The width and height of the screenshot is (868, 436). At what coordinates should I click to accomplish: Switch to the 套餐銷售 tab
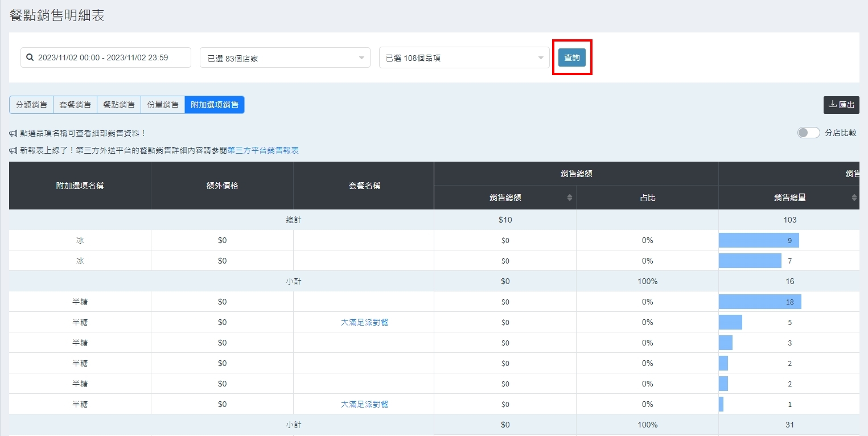[75, 105]
